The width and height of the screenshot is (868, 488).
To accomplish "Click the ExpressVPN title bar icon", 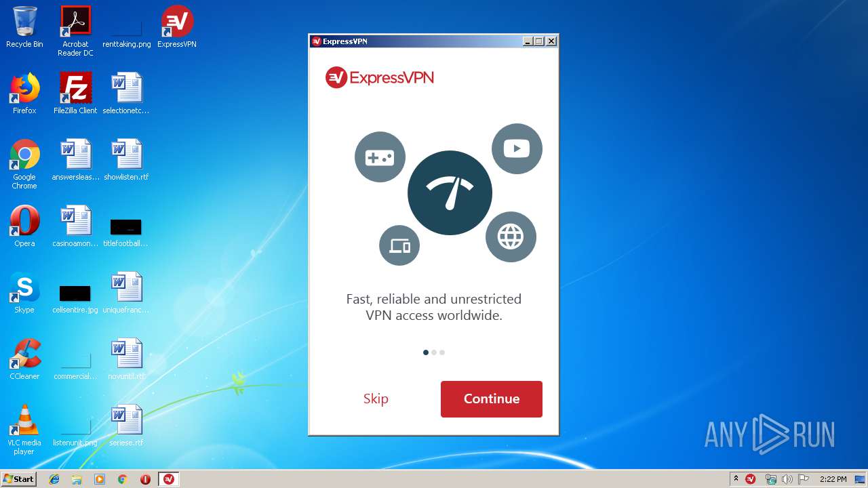I will pyautogui.click(x=316, y=41).
